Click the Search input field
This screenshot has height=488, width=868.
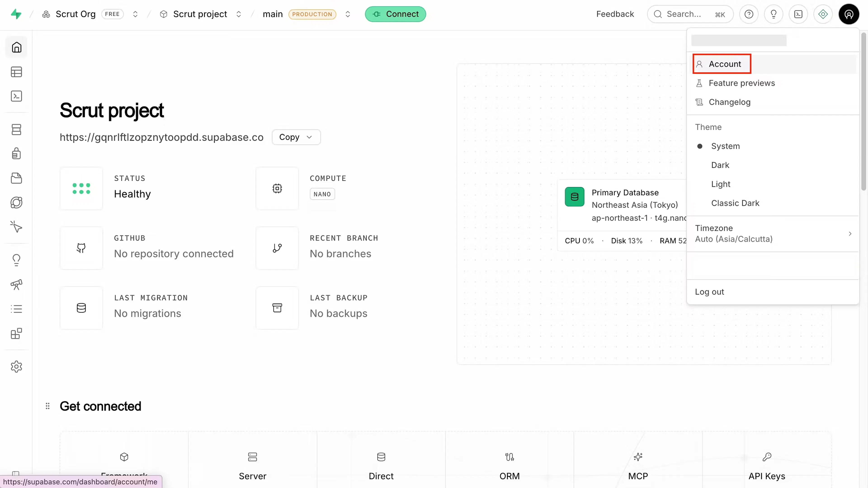pyautogui.click(x=690, y=14)
